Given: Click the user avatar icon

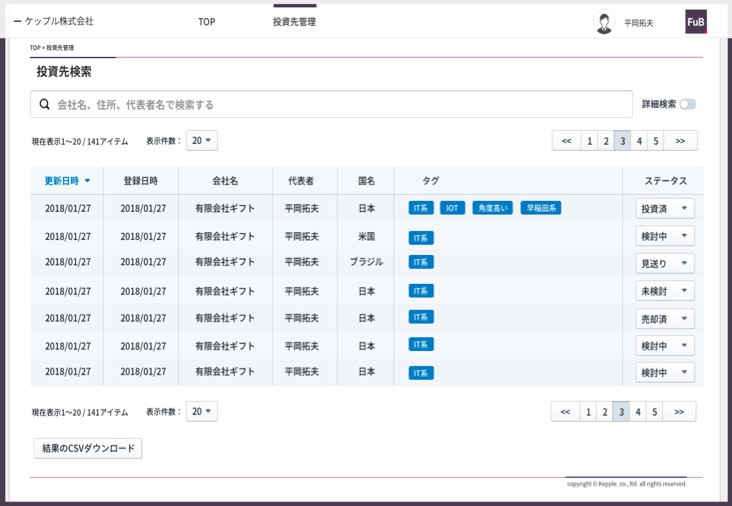Looking at the screenshot, I should [x=603, y=22].
